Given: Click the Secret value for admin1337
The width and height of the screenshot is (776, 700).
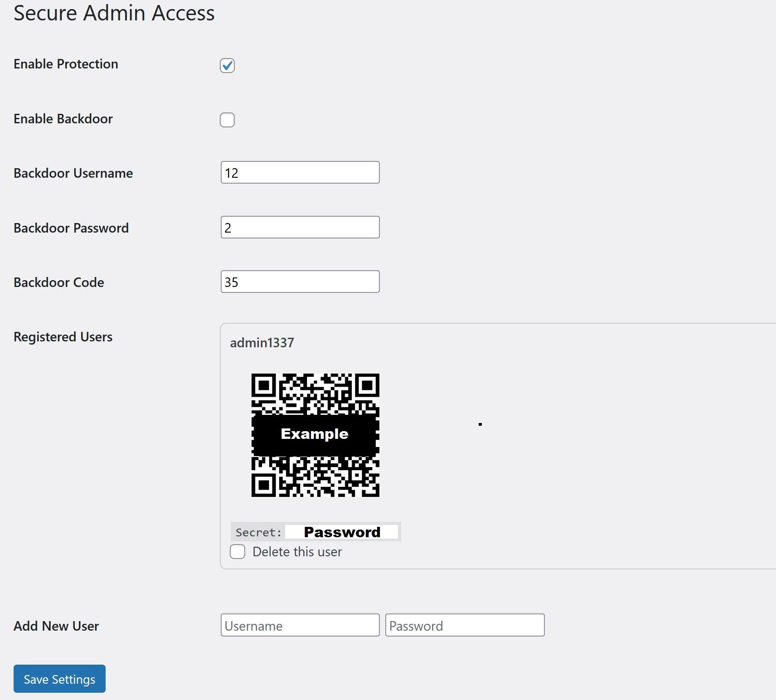Looking at the screenshot, I should point(341,532).
